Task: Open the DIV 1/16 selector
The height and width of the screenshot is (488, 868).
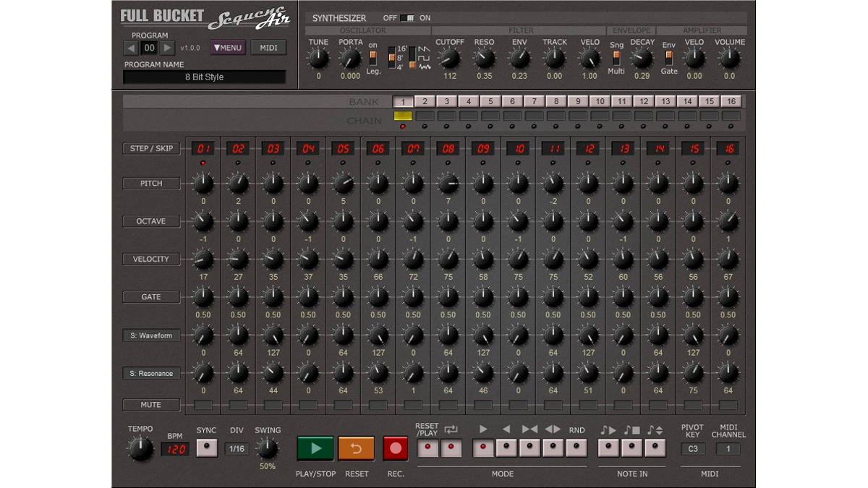Action: (237, 449)
